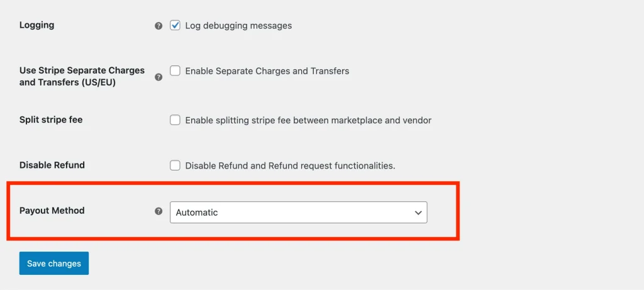Check the Disable Refund checkbox
Image resolution: width=644 pixels, height=290 pixels.
175,165
